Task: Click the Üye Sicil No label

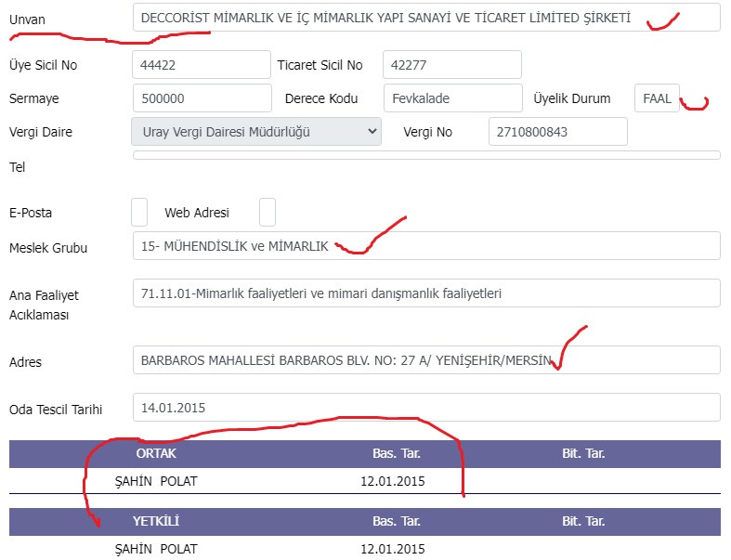Action: click(44, 65)
